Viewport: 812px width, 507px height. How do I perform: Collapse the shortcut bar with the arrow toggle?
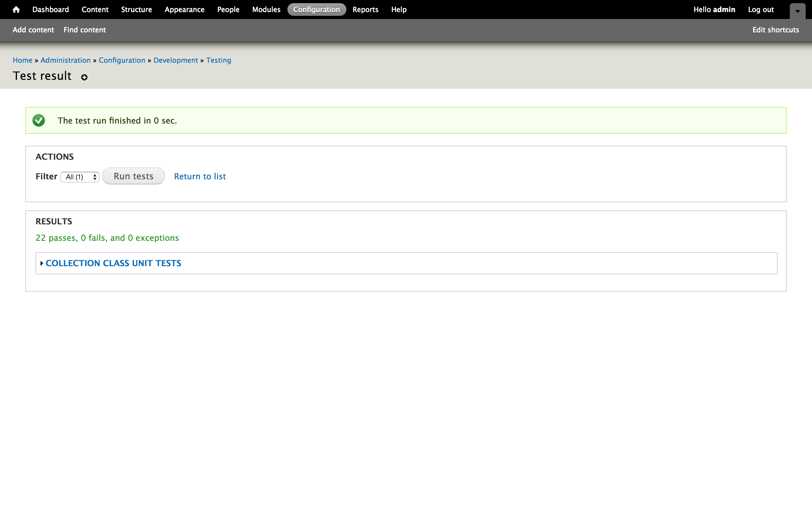(x=797, y=11)
